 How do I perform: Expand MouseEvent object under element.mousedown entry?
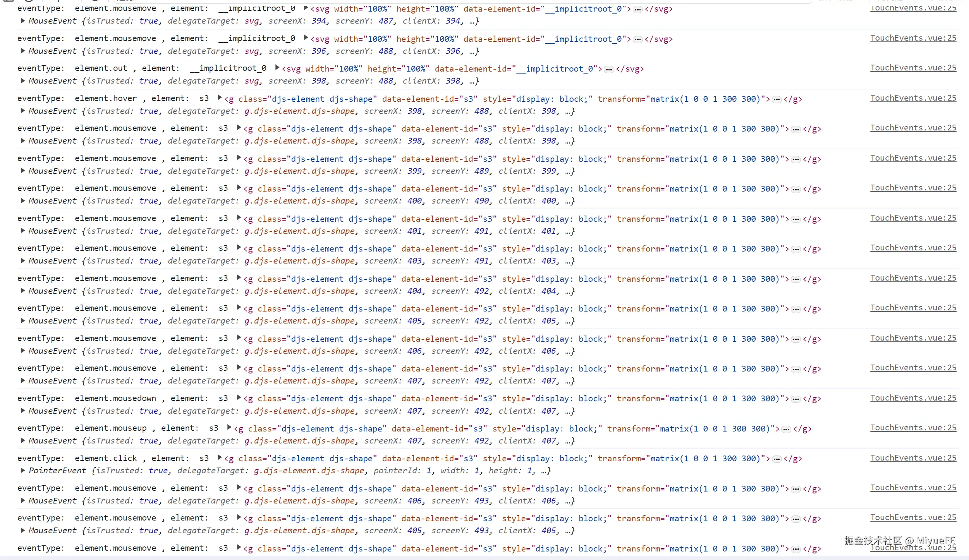point(23,411)
